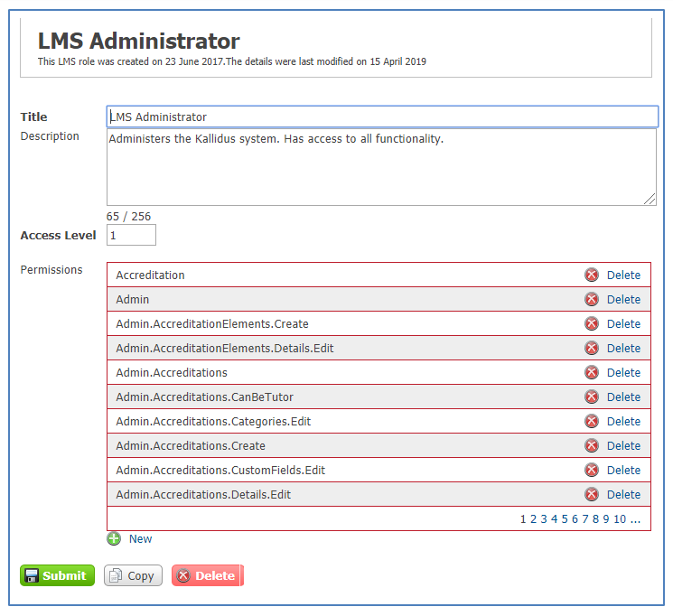This screenshot has width=673, height=616.
Task: Click the red delete icon for Accreditation
Action: [592, 275]
